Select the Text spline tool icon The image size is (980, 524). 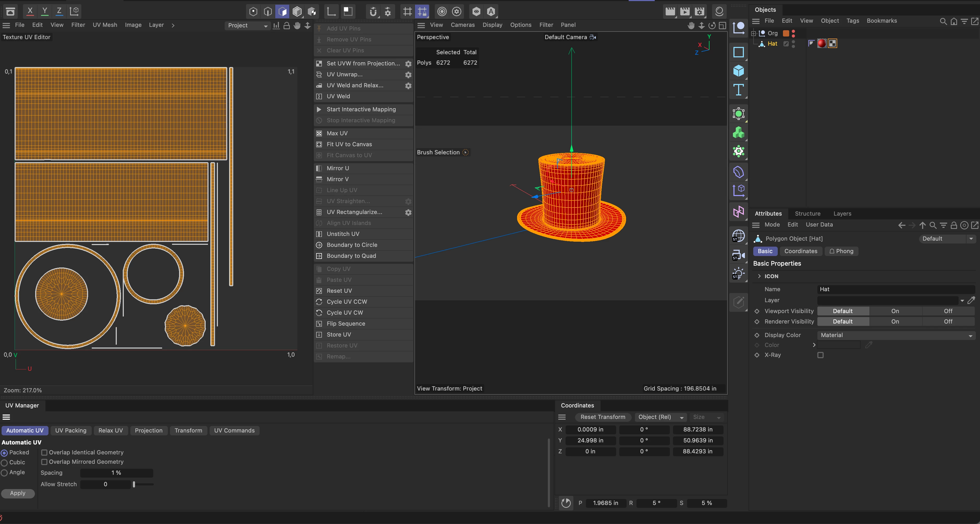pos(738,90)
